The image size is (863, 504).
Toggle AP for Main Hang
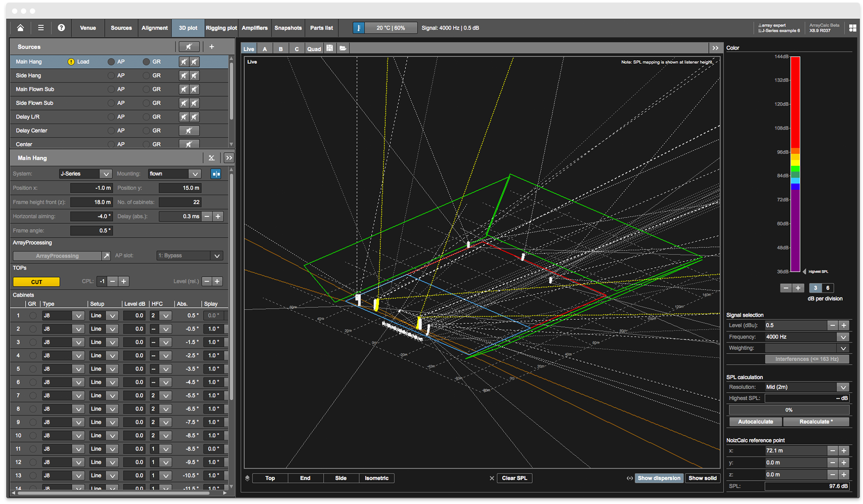tap(111, 62)
